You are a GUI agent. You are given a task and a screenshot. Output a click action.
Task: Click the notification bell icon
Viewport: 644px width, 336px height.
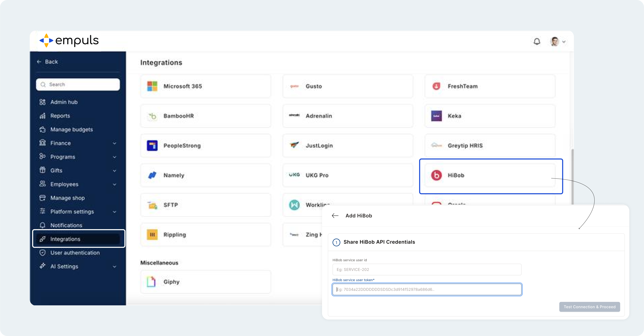[x=537, y=42]
